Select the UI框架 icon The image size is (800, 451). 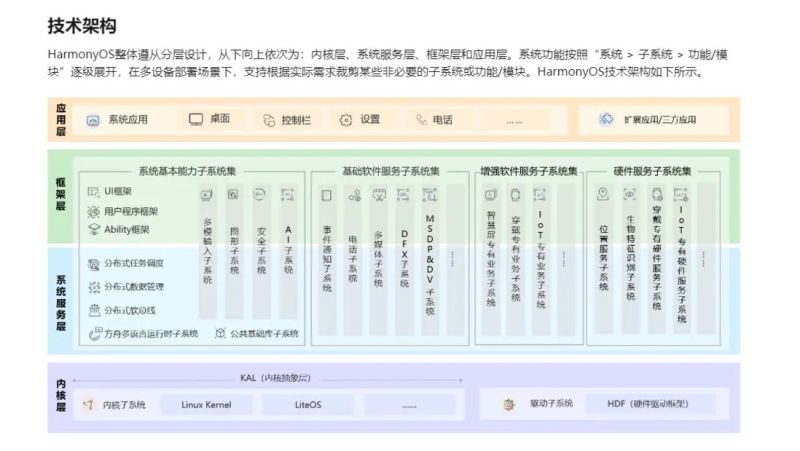93,191
